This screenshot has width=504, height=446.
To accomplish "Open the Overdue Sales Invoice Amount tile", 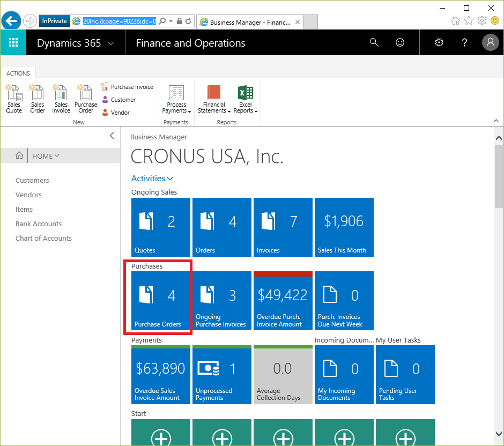I will (161, 375).
